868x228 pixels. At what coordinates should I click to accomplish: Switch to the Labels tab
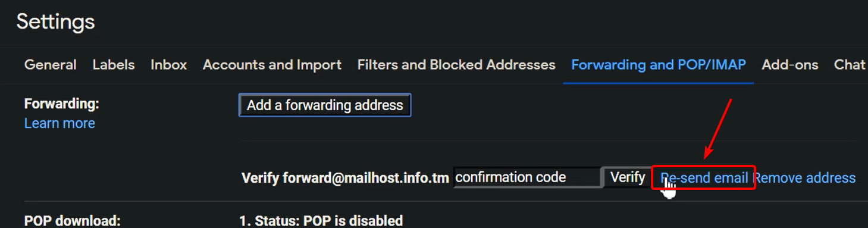coord(114,65)
